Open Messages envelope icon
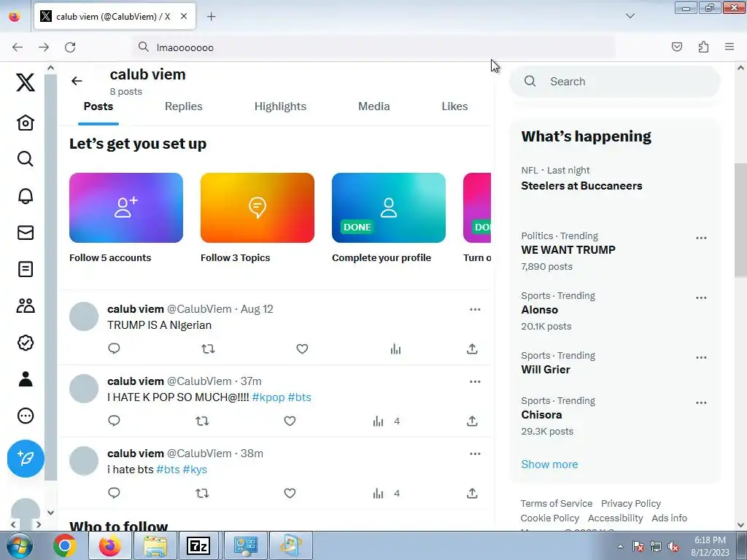 coord(26,233)
